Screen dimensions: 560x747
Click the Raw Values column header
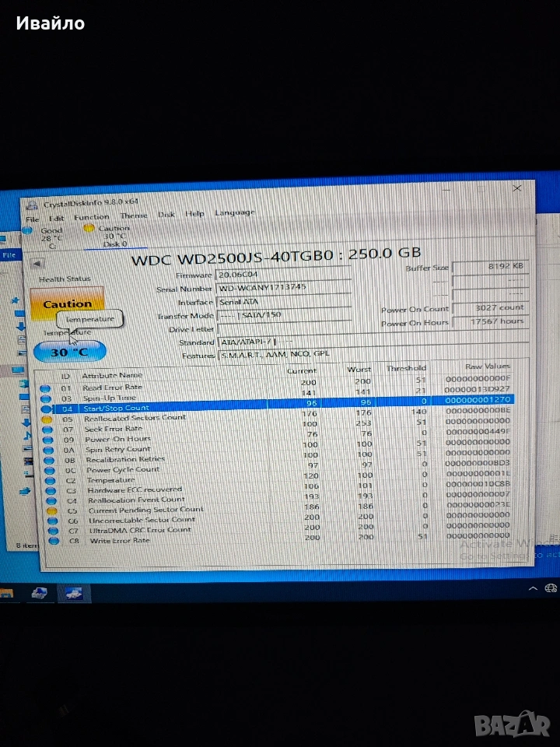487,366
